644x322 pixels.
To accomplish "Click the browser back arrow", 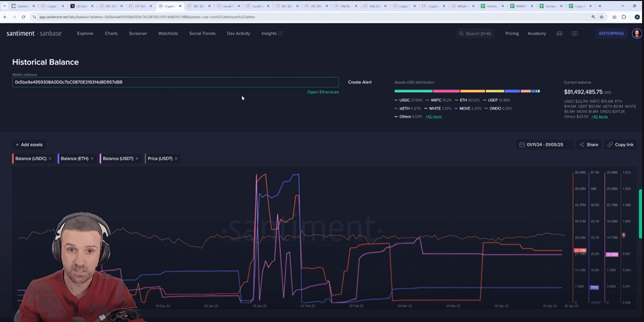I will point(5,17).
